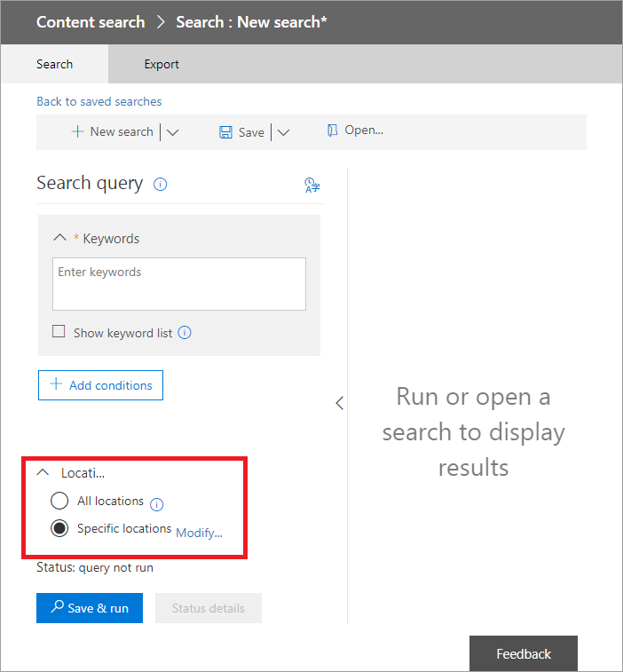Click the Save toolbar button

coord(241,132)
